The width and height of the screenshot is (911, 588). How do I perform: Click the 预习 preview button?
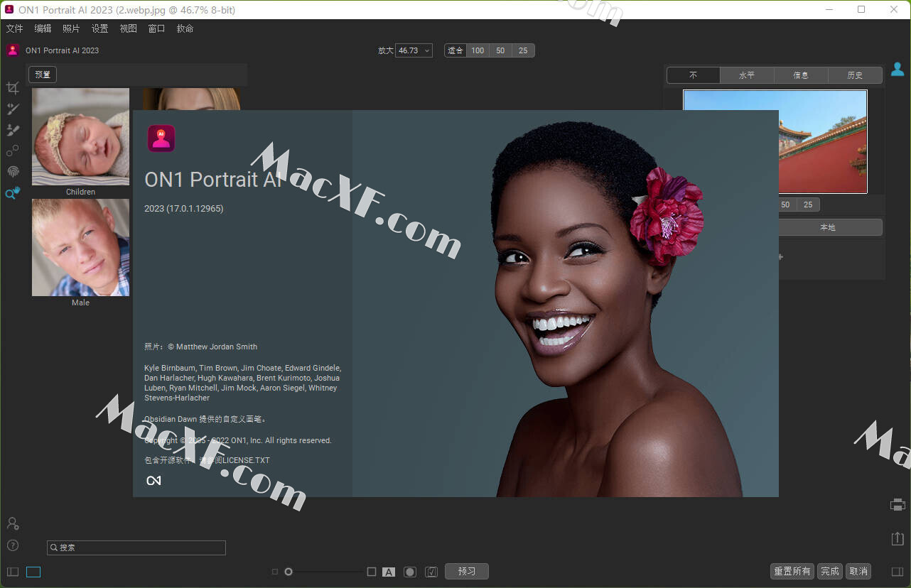pos(467,572)
